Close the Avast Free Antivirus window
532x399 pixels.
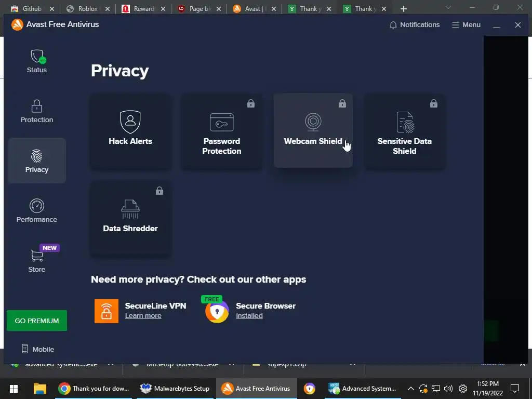[518, 25]
